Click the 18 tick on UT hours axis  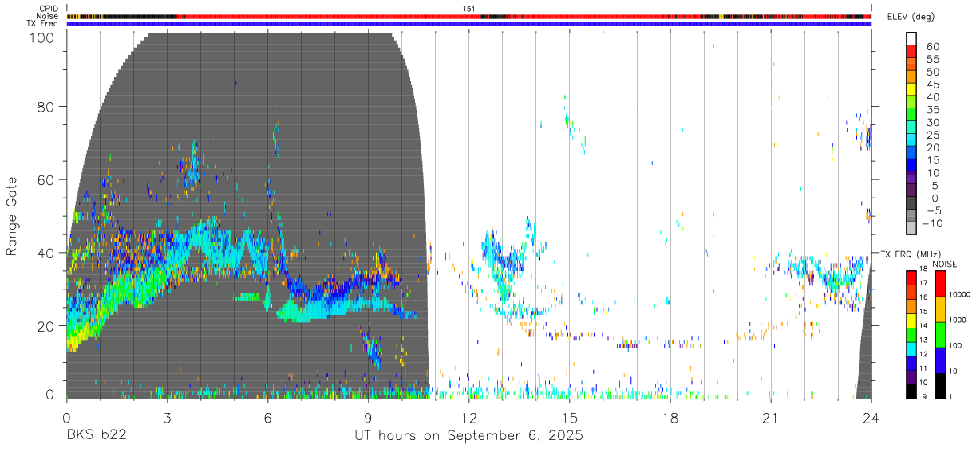click(x=670, y=418)
